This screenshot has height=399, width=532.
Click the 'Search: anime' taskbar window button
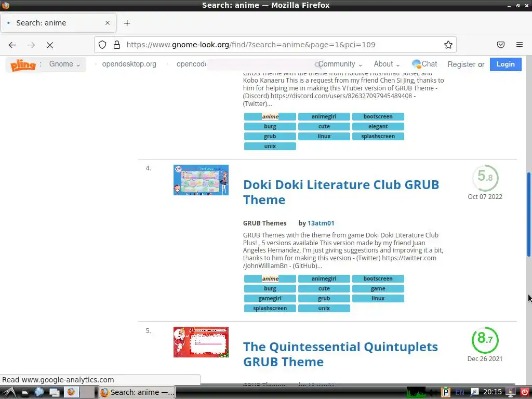click(x=137, y=393)
